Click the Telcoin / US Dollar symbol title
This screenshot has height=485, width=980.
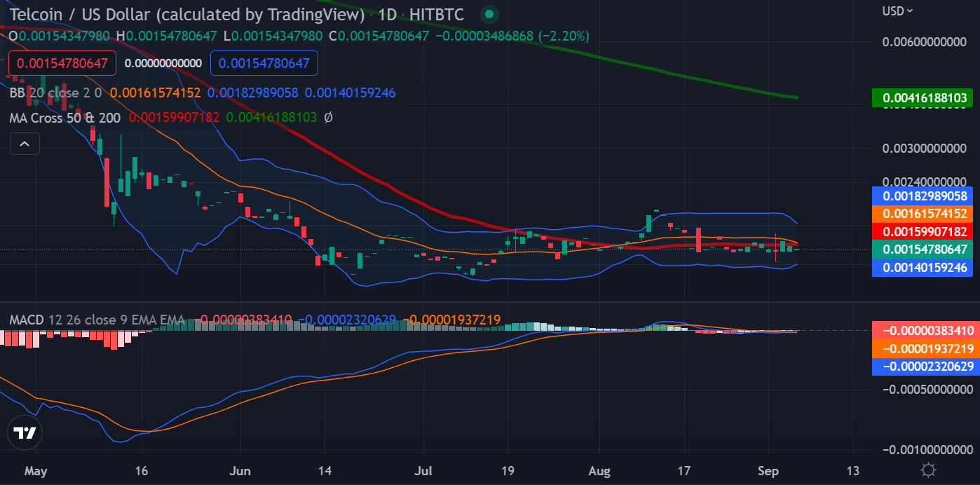187,15
